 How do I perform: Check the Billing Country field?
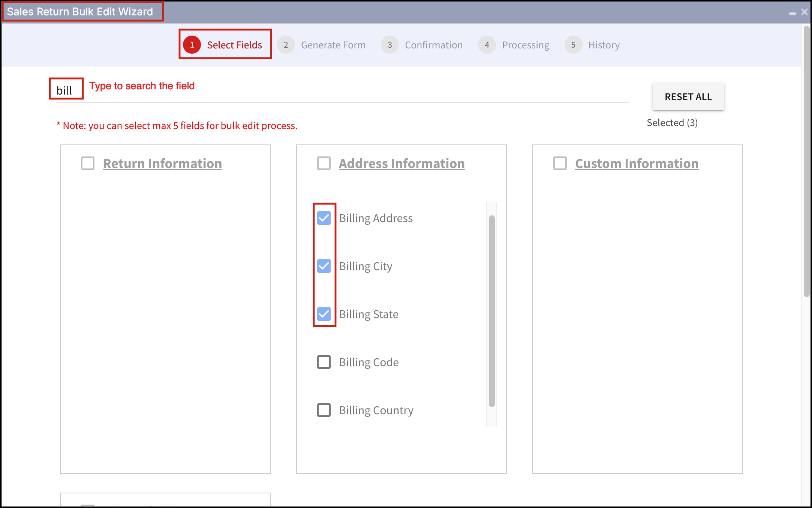(x=324, y=410)
